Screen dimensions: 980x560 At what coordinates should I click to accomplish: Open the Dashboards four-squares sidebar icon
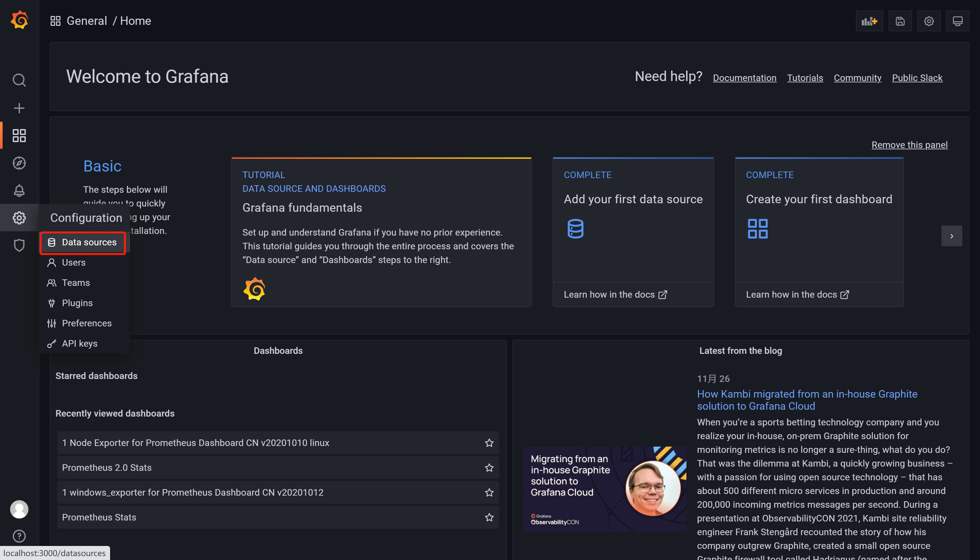[19, 136]
